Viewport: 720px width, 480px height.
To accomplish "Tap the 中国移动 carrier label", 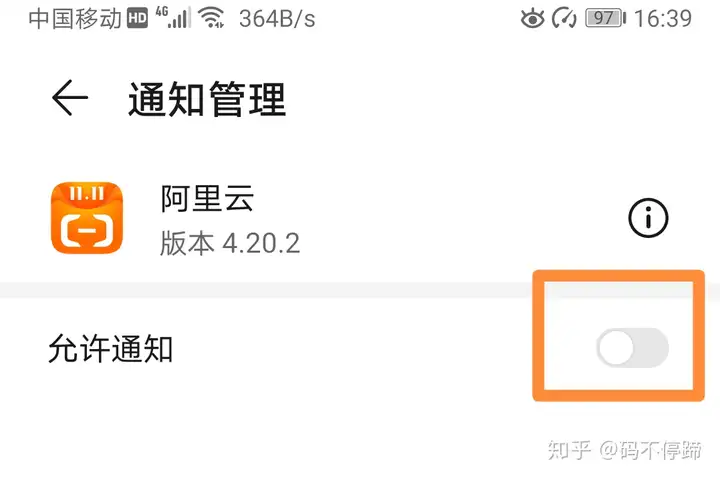I will click(x=75, y=19).
